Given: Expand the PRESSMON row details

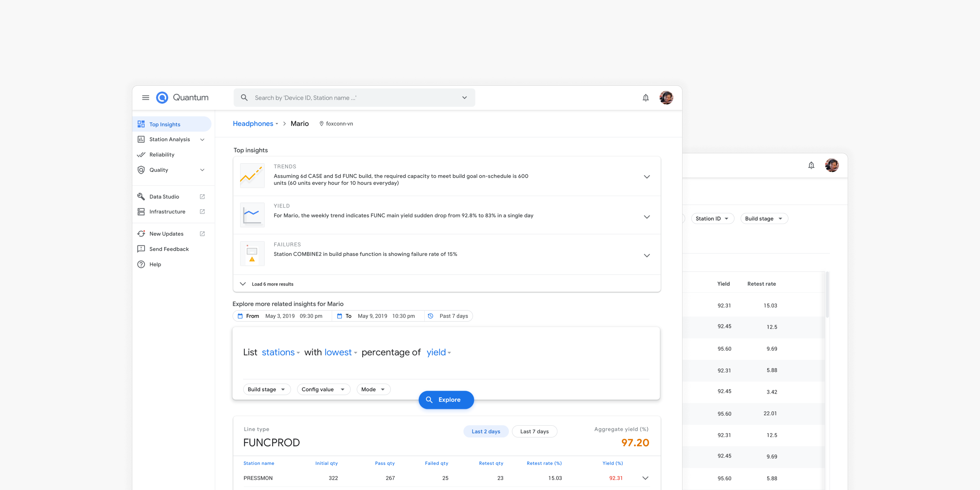Looking at the screenshot, I should coord(645,478).
